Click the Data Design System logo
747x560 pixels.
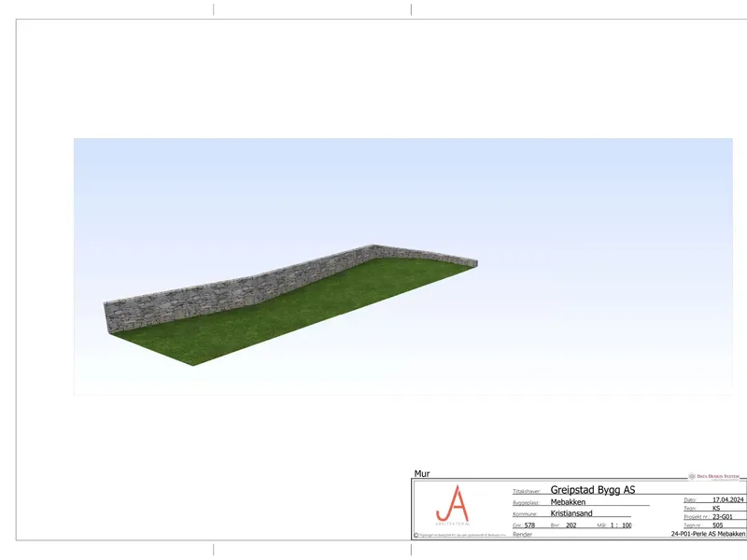[713, 476]
